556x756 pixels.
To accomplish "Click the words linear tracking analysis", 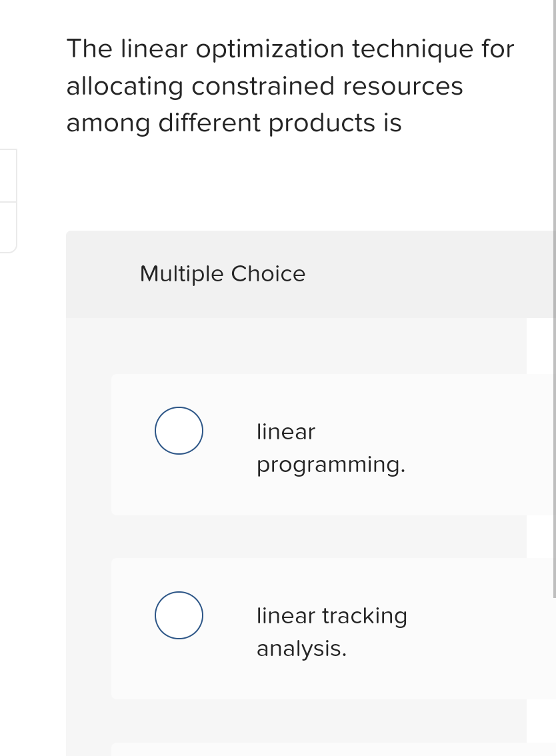I will point(332,631).
